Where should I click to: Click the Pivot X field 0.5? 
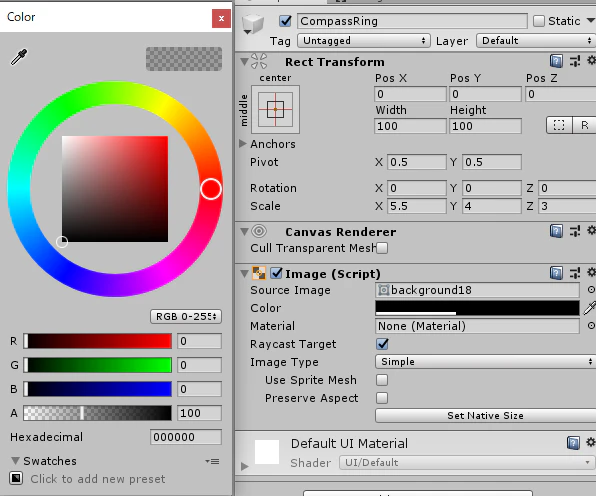point(417,162)
